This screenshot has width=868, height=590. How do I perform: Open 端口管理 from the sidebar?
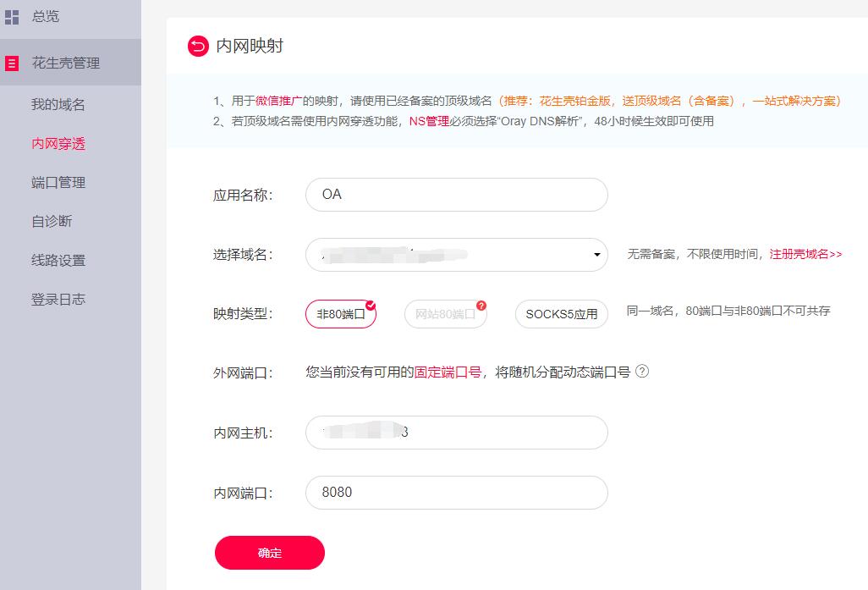[x=58, y=183]
